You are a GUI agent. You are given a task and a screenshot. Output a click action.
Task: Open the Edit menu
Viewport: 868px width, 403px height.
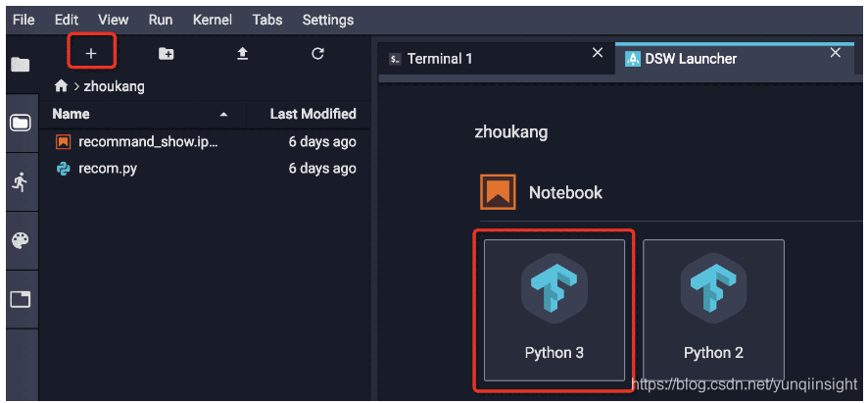67,20
